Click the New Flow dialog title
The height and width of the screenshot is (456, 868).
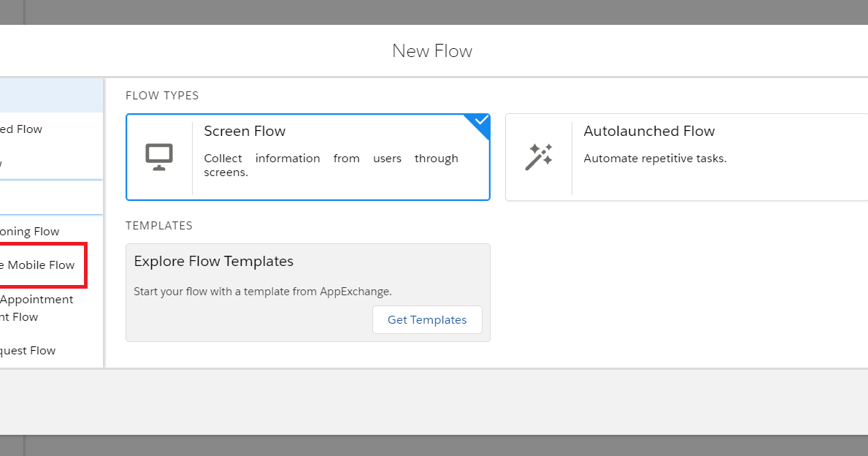[432, 51]
